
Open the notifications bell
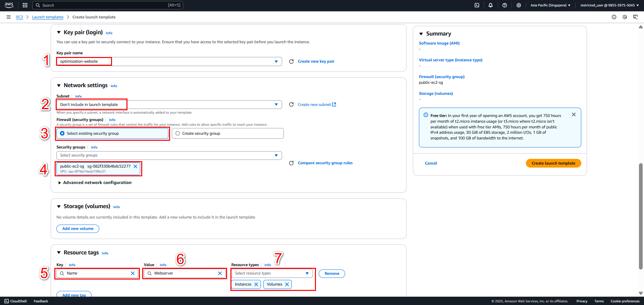490,5
